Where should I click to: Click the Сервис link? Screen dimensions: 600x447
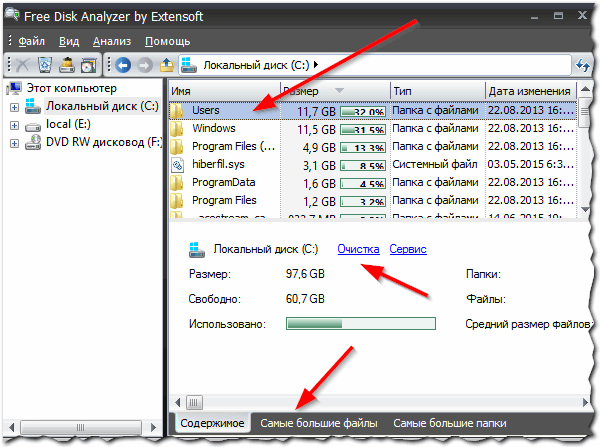pos(408,249)
